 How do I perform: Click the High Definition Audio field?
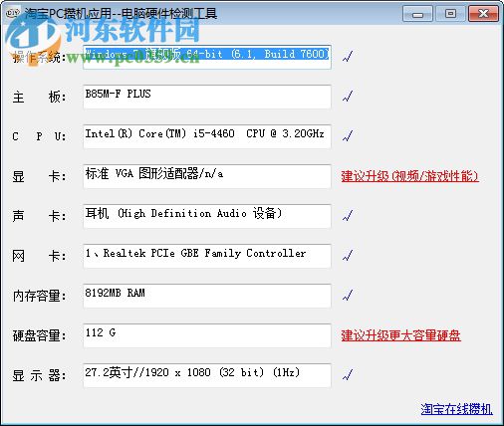pos(207,216)
